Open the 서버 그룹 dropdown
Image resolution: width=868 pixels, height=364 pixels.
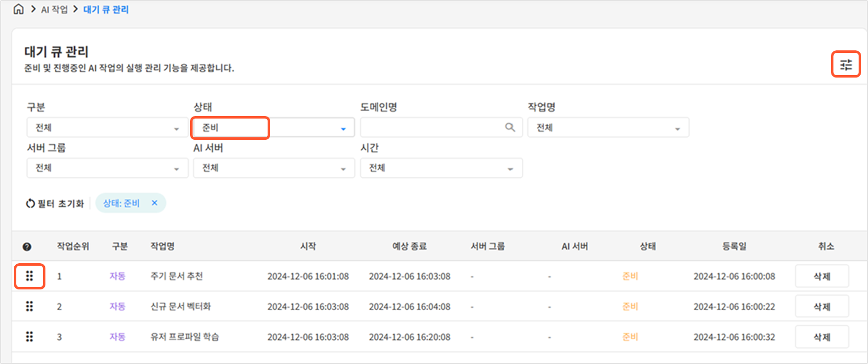point(107,168)
